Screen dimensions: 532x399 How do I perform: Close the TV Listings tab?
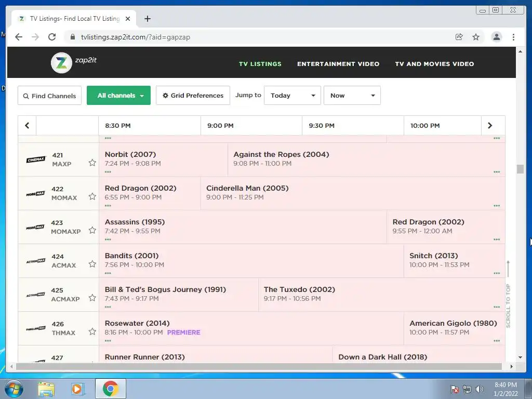(128, 19)
